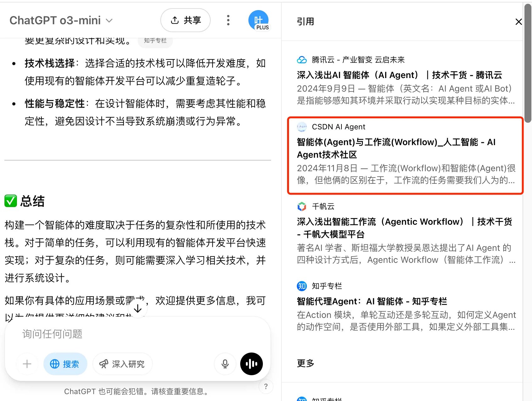Click the 知乎专栏 blue favicon above 智能代理Agent
This screenshot has height=401, width=532.
coord(302,286)
